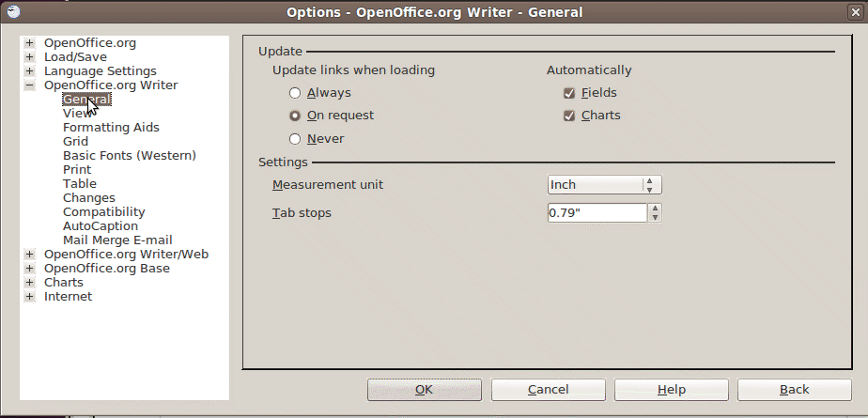Toggle the Charts checkbox
This screenshot has width=868, height=418.
click(x=568, y=116)
